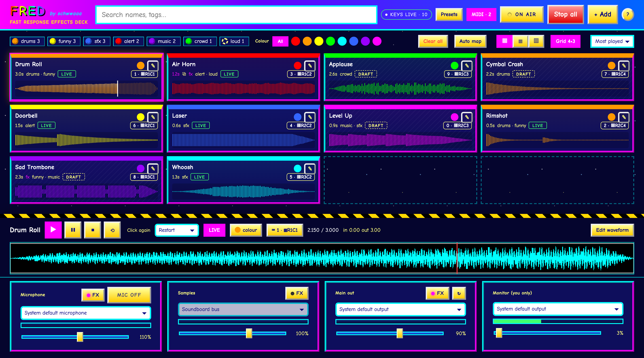Click the Sad Trombone waveform card
644x358 pixels.
point(87,180)
